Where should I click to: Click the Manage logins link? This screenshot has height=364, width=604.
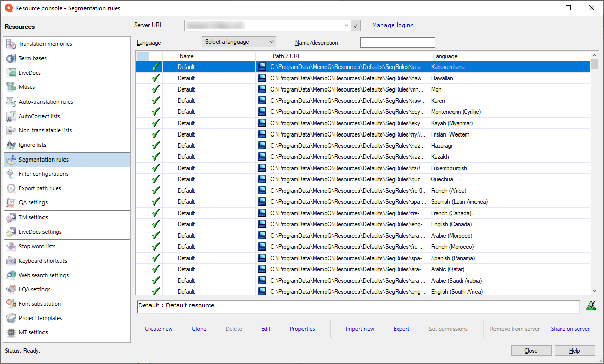pos(393,25)
